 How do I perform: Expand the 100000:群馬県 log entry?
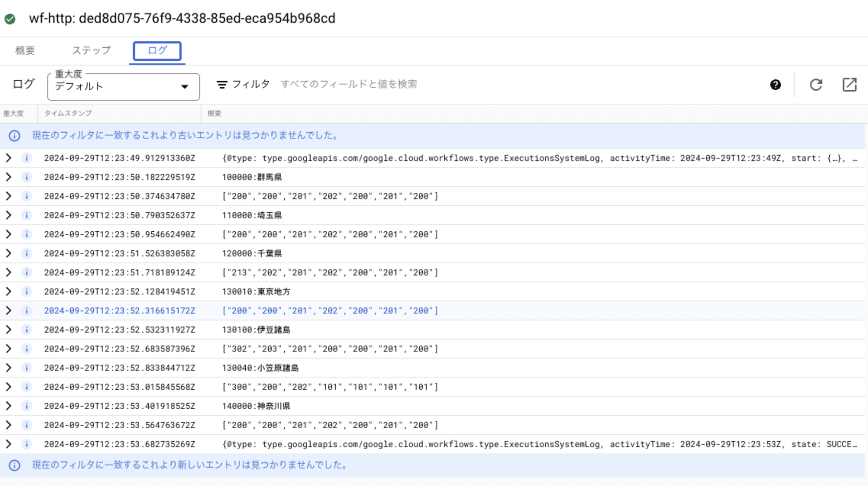[8, 177]
